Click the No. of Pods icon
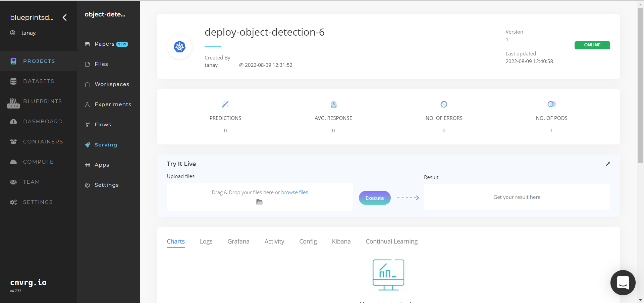 coord(551,104)
